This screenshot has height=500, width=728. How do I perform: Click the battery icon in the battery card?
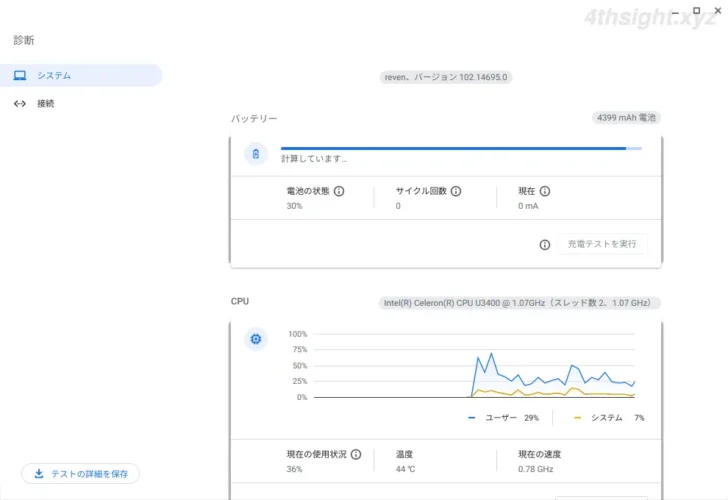pyautogui.click(x=256, y=154)
